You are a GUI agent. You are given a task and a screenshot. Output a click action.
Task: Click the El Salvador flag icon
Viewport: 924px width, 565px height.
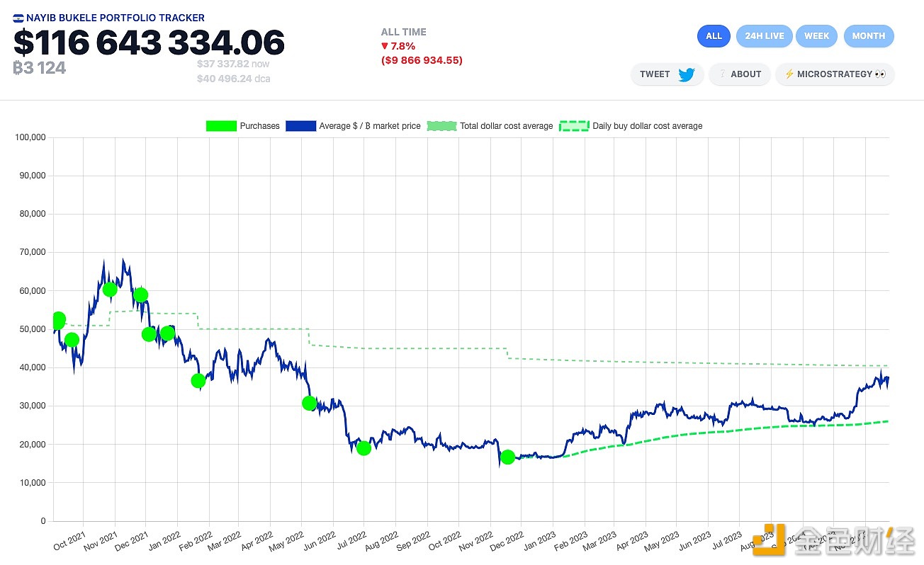18,18
